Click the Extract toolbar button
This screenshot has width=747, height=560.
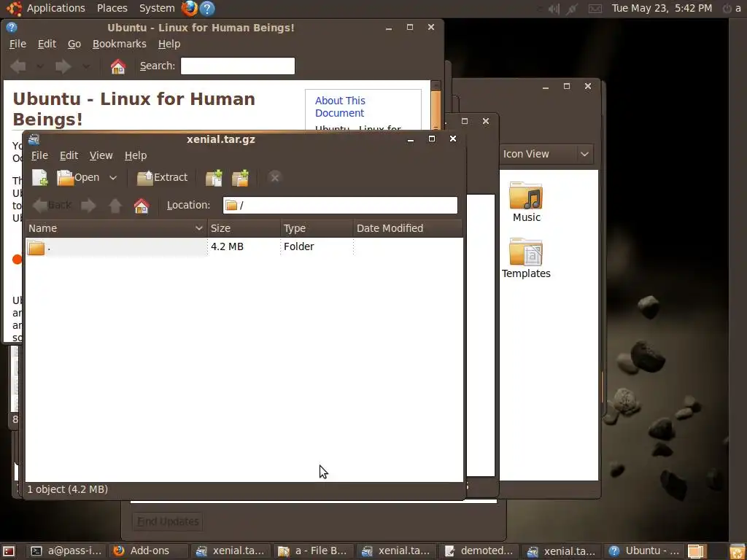(162, 178)
